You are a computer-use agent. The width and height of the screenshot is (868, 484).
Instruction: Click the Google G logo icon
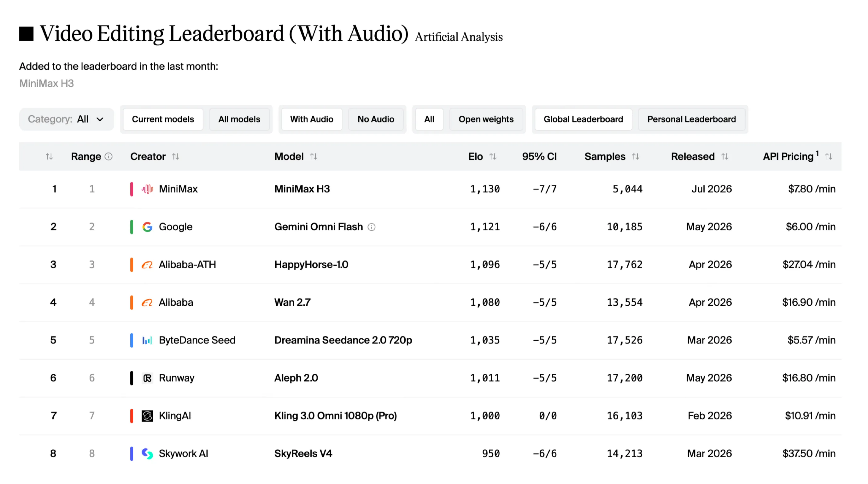coord(147,227)
